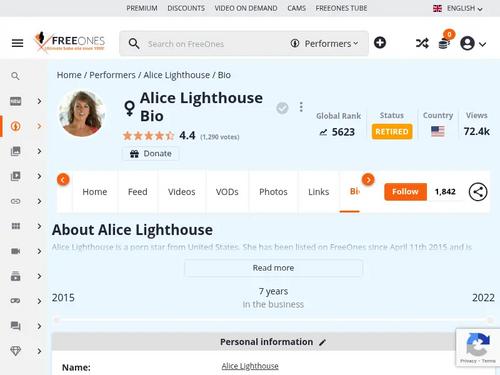Click the orange performers sidebar icon
This screenshot has height=375, width=500.
[16, 126]
